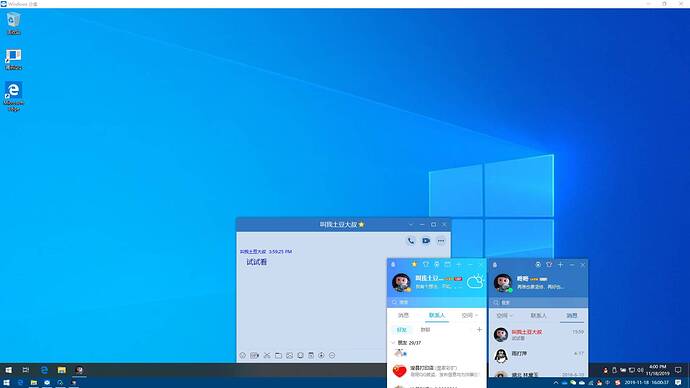Switch to 消息 tab in left QQ panel
The image size is (690, 388).
(x=404, y=315)
